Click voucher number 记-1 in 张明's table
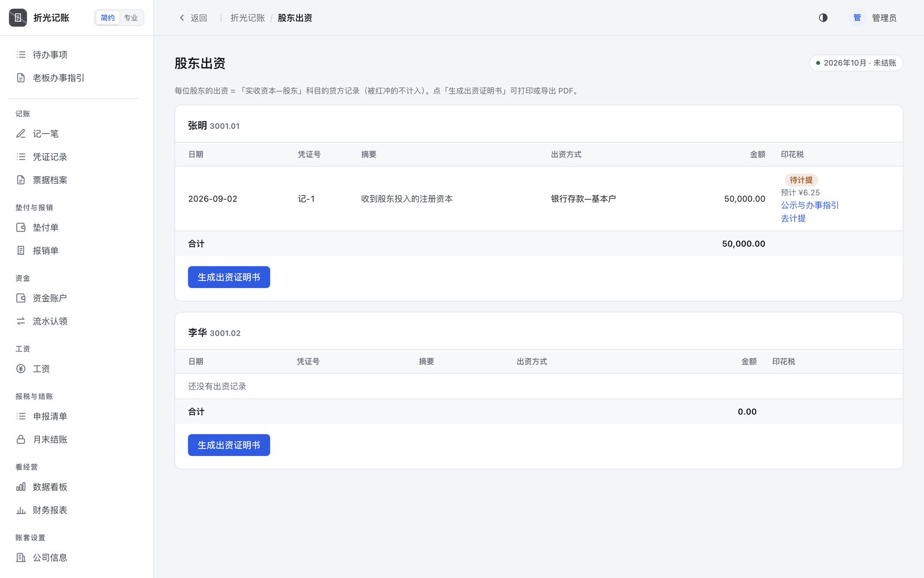This screenshot has height=578, width=924. pos(306,199)
